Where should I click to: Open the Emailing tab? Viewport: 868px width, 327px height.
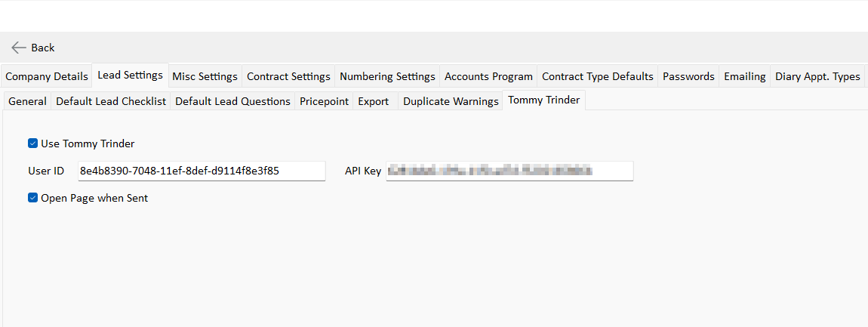pyautogui.click(x=744, y=76)
